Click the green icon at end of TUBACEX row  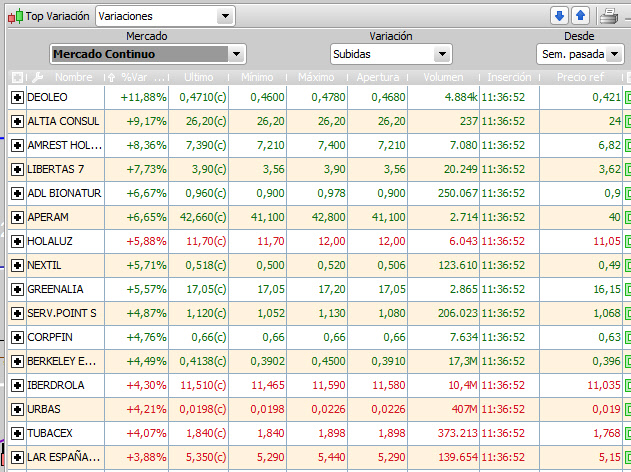point(628,433)
